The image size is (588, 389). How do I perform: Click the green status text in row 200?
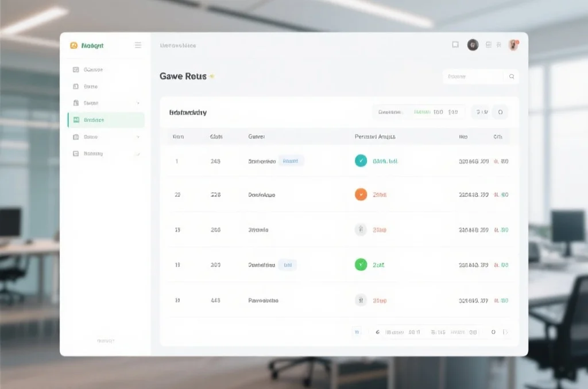pyautogui.click(x=378, y=265)
